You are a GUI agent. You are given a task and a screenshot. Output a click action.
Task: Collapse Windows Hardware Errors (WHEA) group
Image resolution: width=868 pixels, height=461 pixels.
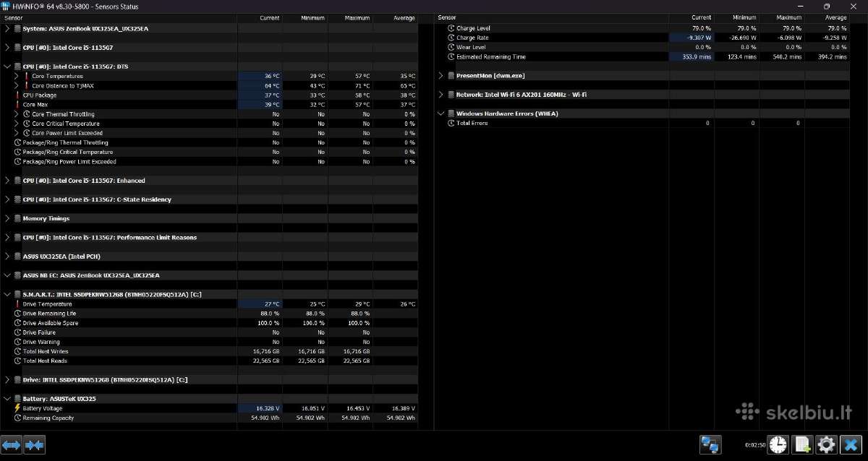[441, 113]
